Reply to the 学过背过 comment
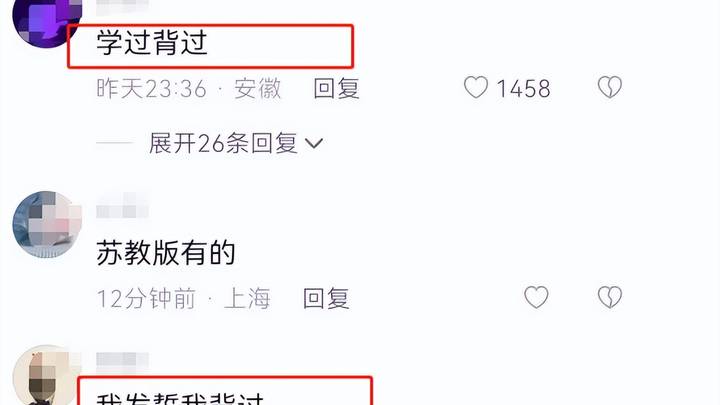720x405 pixels. (336, 88)
